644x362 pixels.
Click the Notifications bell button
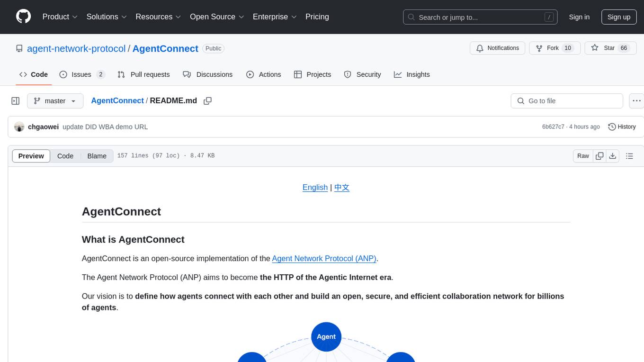[497, 48]
